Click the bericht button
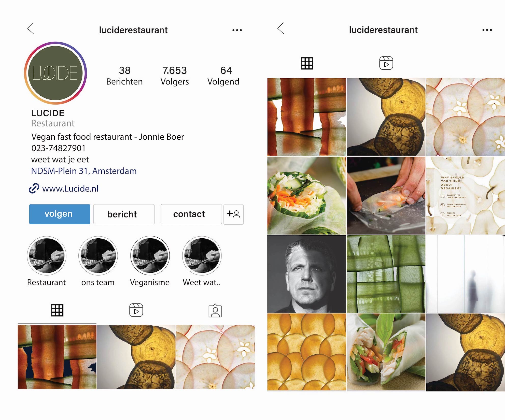This screenshot has height=420, width=505. [x=124, y=214]
